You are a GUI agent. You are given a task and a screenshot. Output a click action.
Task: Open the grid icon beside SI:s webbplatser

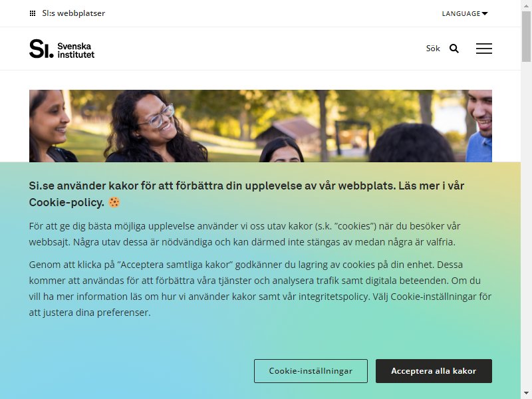coord(33,13)
